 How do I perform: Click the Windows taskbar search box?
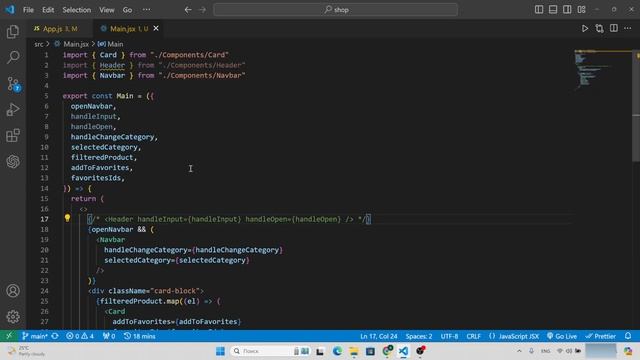pyautogui.click(x=271, y=351)
